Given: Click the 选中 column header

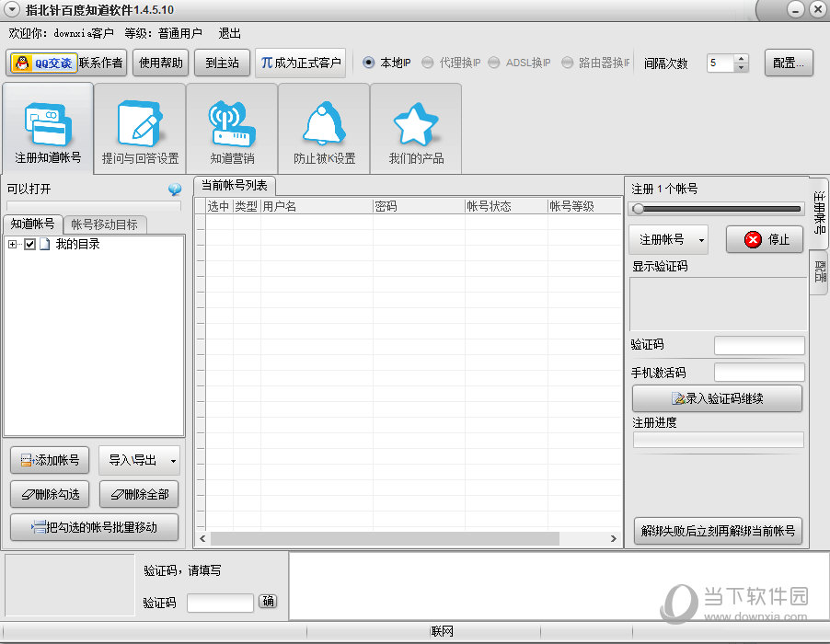Looking at the screenshot, I should tap(219, 206).
